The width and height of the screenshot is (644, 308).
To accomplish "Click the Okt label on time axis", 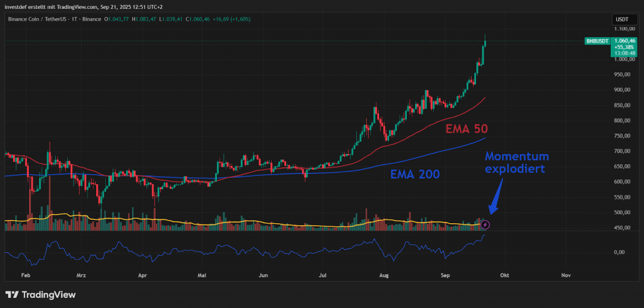I will coord(505,275).
